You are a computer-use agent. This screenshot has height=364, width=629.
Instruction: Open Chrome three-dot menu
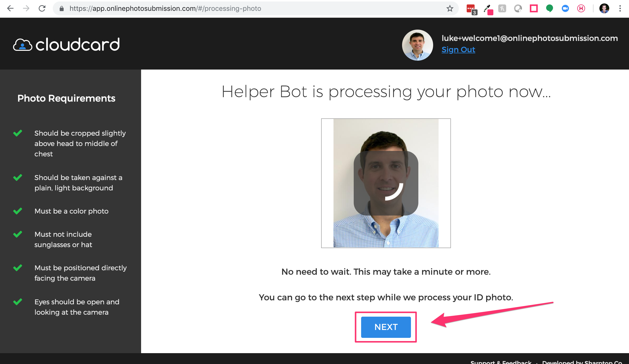coord(620,9)
